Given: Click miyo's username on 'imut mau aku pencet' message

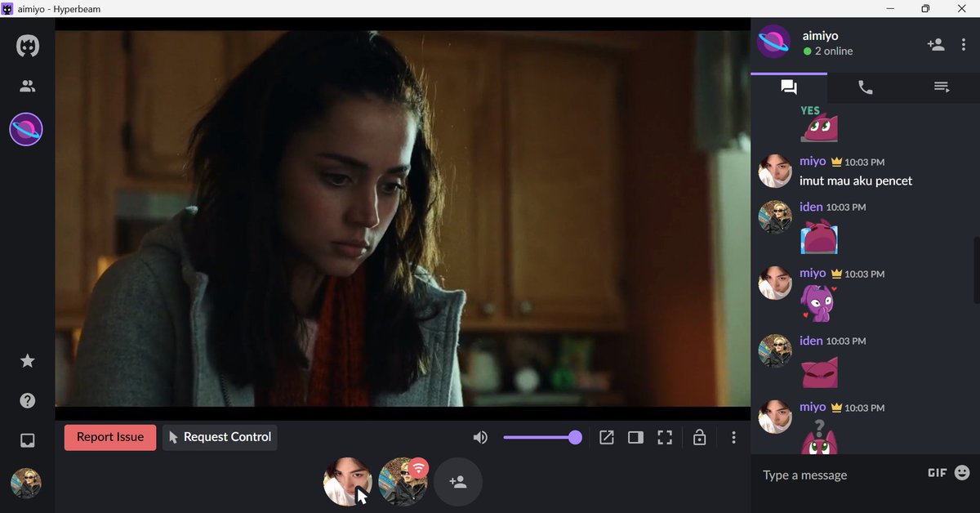Looking at the screenshot, I should coord(813,161).
